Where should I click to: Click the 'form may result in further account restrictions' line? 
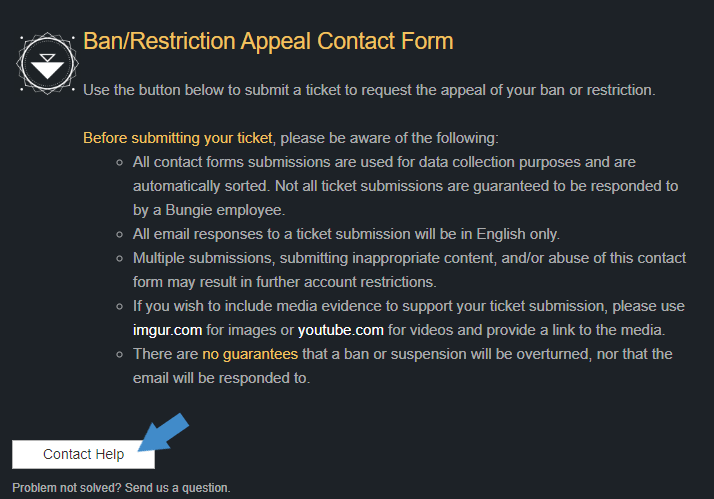285,282
